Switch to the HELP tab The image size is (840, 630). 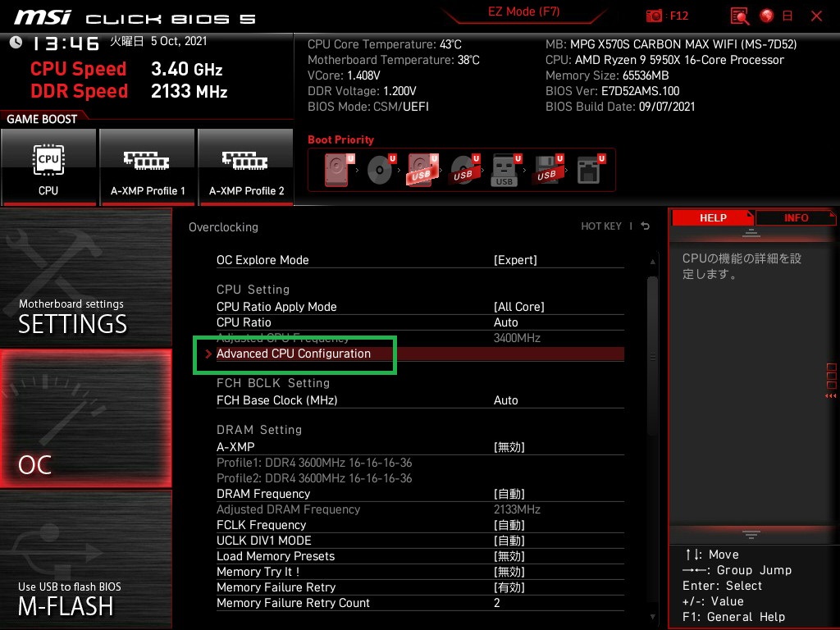(713, 218)
